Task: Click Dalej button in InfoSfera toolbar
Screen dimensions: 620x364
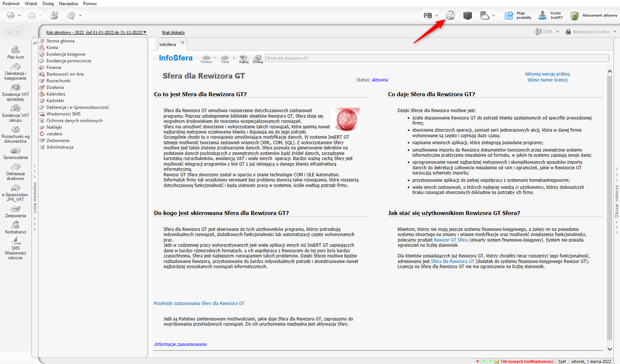Action: click(x=225, y=59)
